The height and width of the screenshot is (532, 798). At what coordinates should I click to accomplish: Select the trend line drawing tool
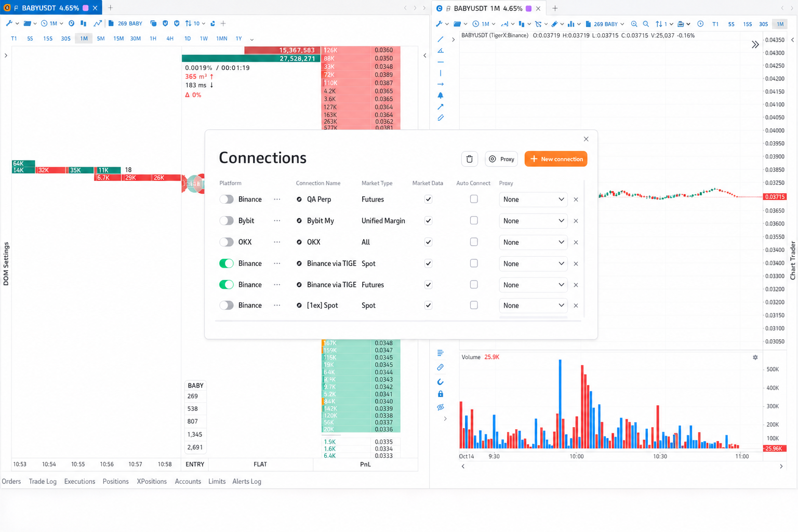[x=441, y=39]
